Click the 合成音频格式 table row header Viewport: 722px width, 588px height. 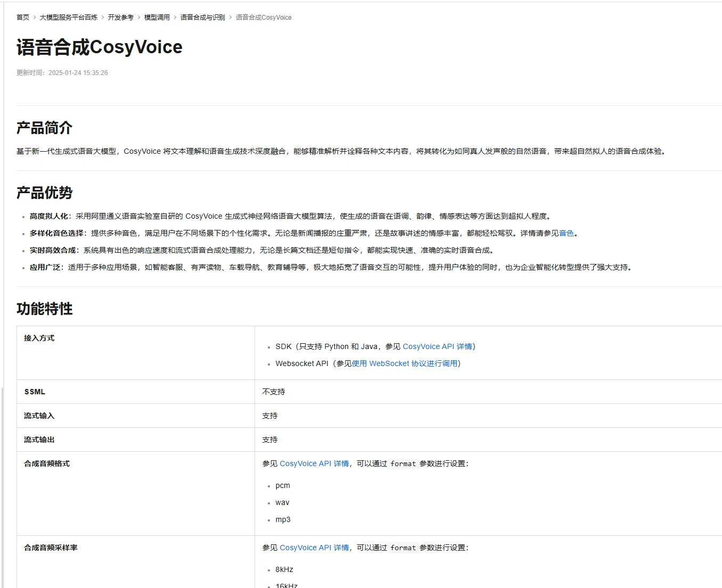[47, 463]
